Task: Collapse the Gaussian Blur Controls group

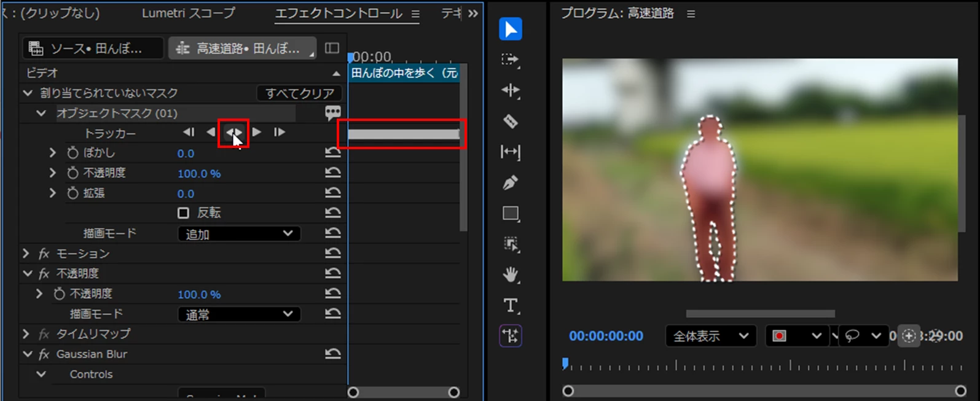Action: click(x=41, y=374)
